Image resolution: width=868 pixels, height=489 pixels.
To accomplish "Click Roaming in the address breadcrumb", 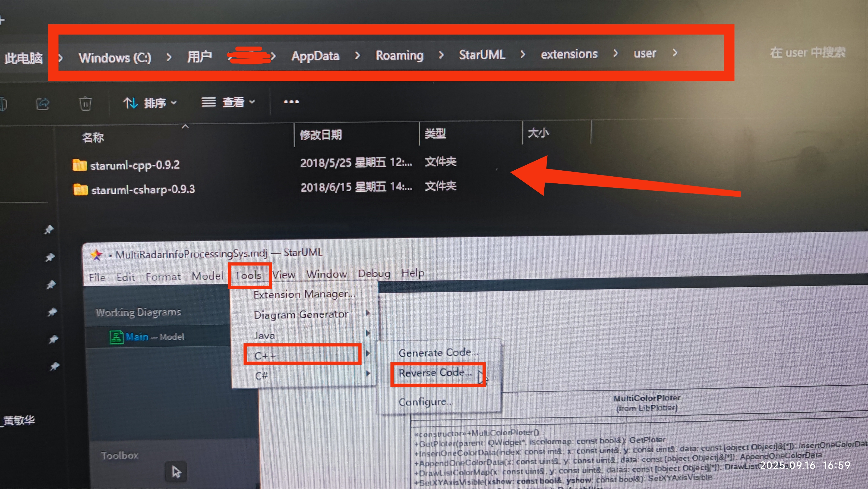I will [399, 55].
